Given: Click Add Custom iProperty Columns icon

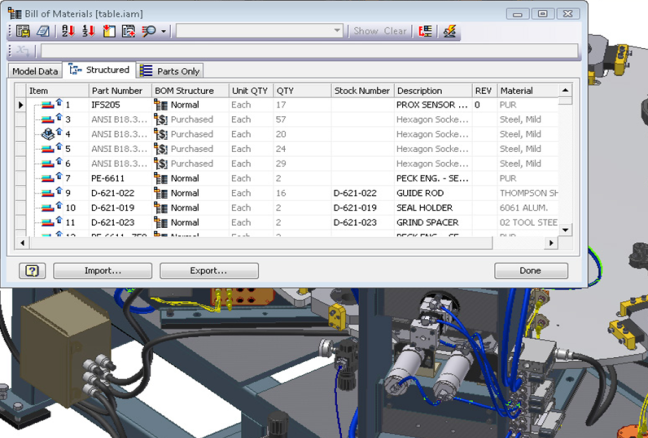Looking at the screenshot, I should [x=129, y=31].
